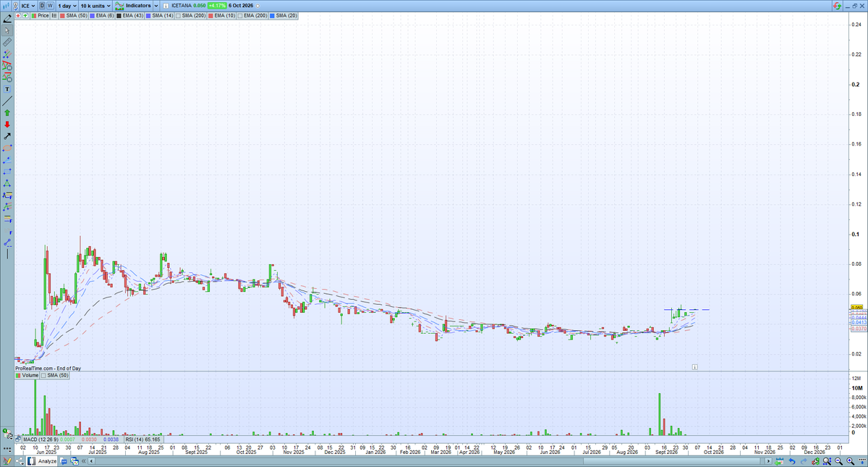Expand the arrow beside Indicators

tap(156, 6)
